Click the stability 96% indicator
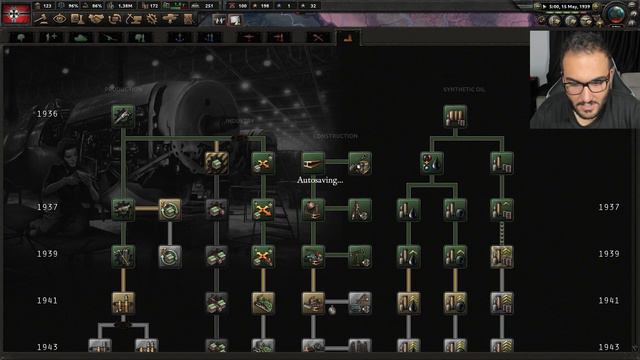The height and width of the screenshot is (360, 640). (69, 6)
